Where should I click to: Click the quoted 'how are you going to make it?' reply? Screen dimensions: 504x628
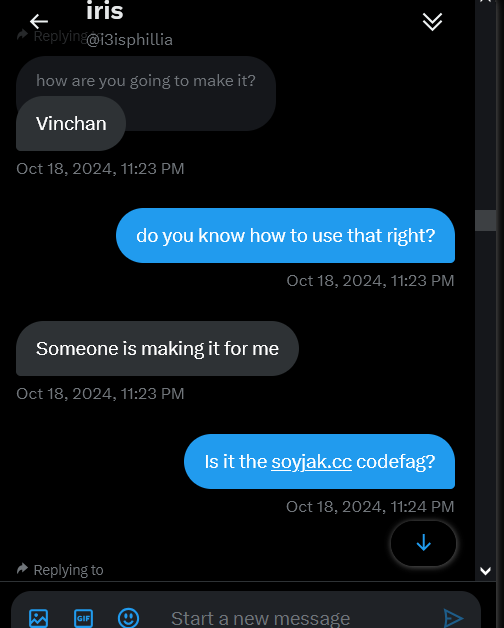[146, 81]
